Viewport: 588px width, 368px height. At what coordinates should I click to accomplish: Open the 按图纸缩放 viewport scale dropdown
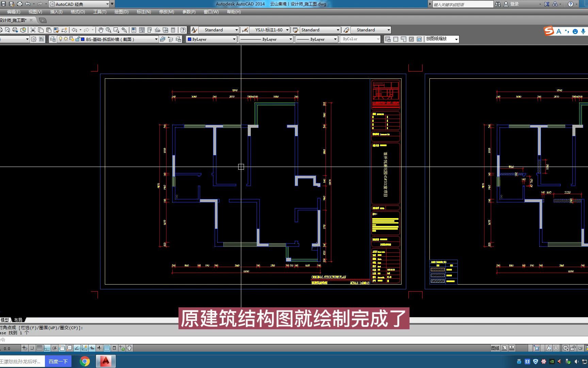442,39
